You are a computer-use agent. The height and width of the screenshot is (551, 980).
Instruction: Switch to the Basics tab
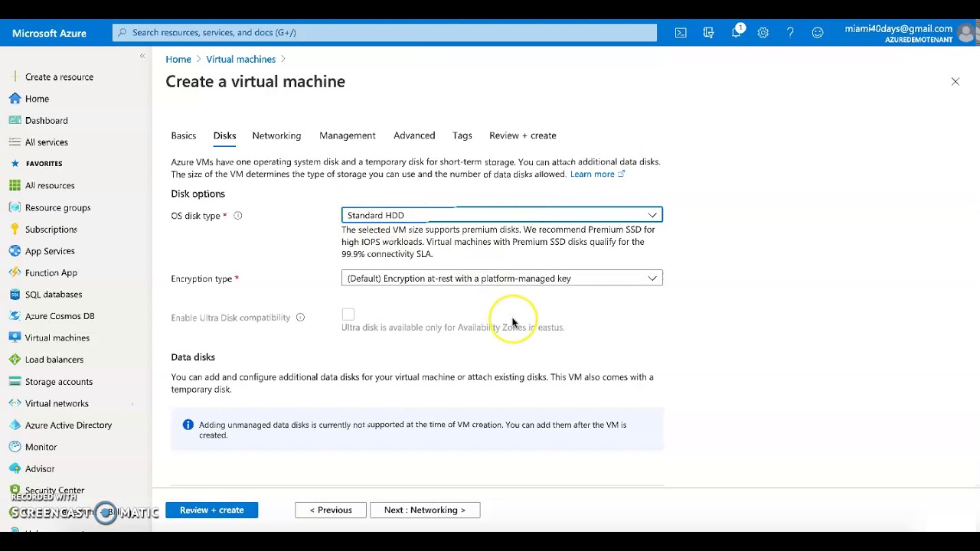click(x=184, y=135)
